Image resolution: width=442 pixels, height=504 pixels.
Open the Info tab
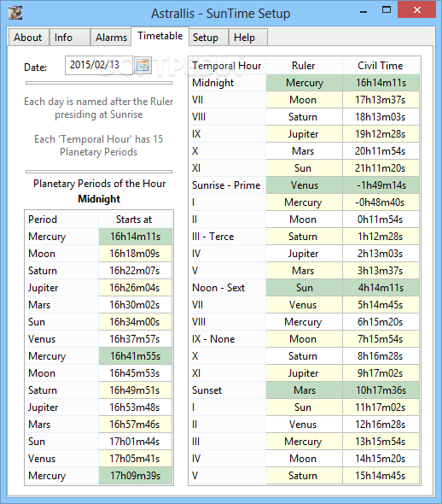point(70,38)
